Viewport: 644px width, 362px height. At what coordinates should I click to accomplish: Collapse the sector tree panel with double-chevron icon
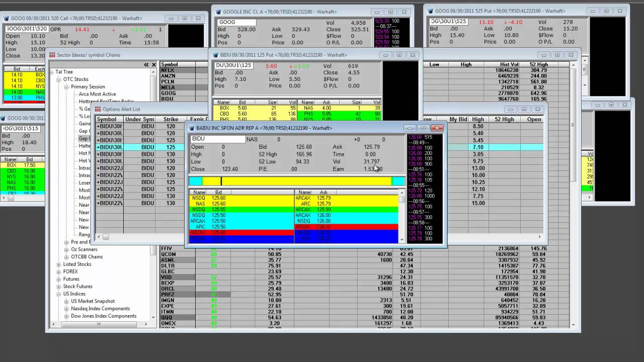tap(146, 65)
